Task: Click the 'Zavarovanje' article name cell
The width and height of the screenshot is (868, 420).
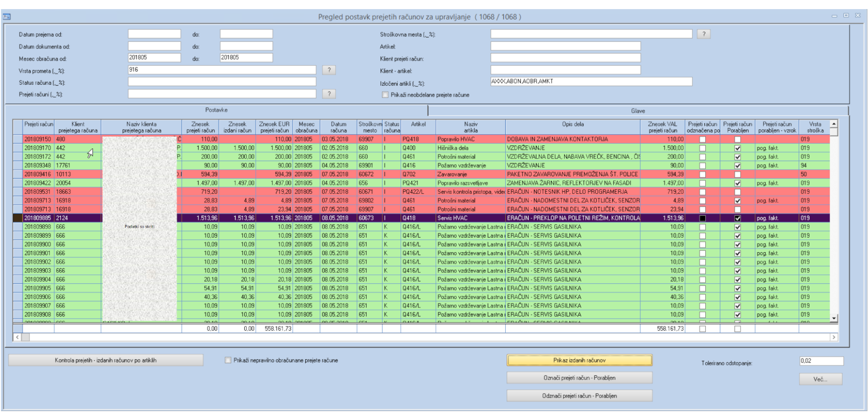Action: 471,174
